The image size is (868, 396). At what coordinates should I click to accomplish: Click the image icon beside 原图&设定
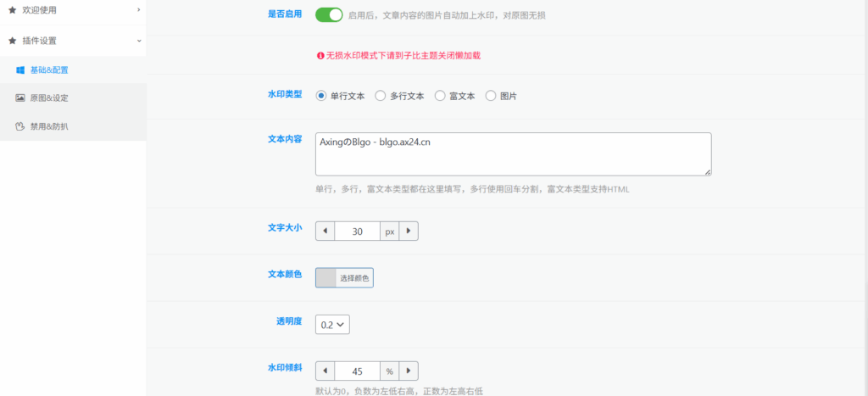click(20, 98)
